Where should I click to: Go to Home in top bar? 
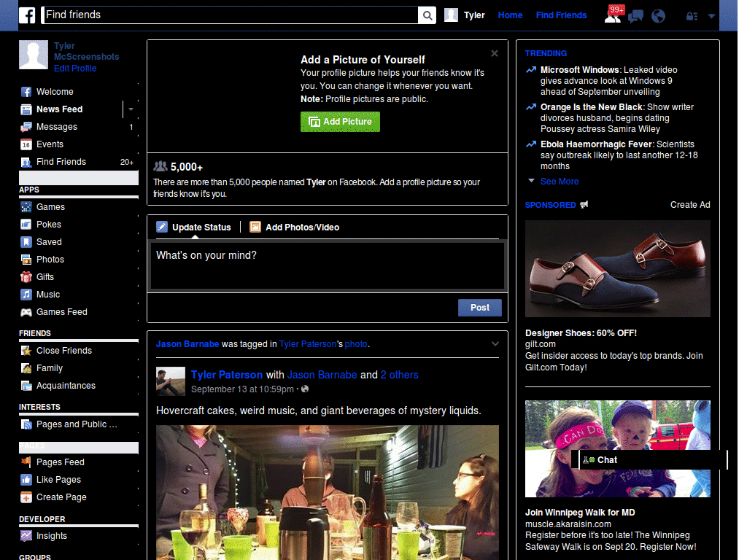510,15
